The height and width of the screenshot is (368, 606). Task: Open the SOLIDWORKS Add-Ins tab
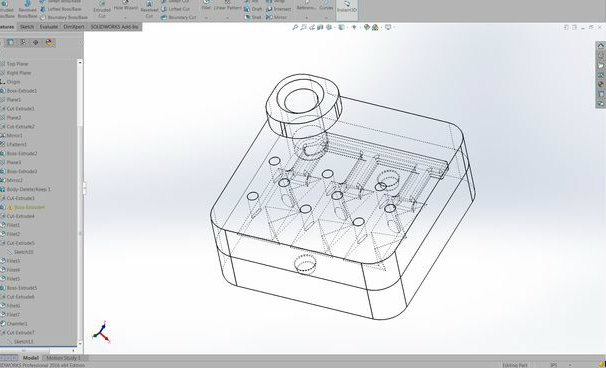114,27
